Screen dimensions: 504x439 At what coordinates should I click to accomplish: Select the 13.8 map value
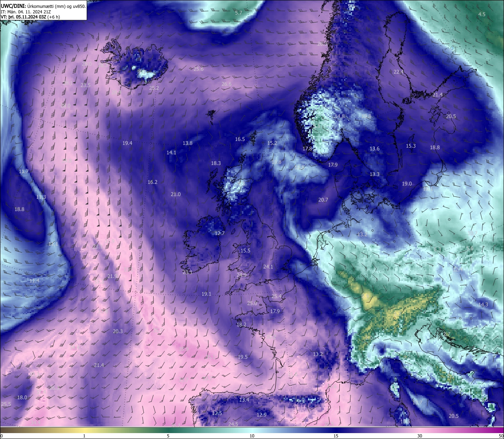[187, 143]
